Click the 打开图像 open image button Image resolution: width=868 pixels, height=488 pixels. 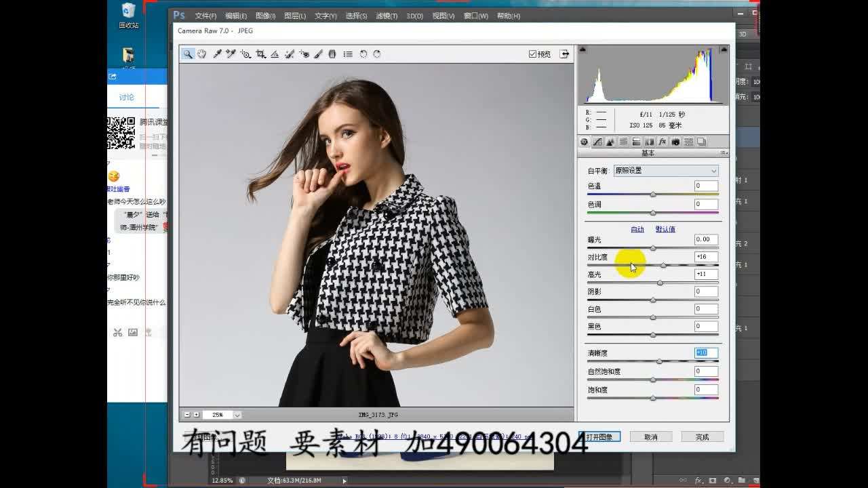coord(599,437)
